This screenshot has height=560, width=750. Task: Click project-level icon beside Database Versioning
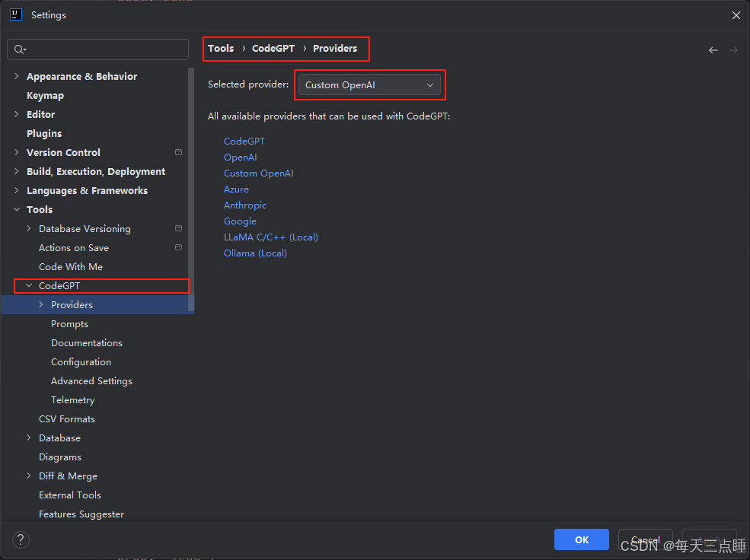tap(178, 228)
